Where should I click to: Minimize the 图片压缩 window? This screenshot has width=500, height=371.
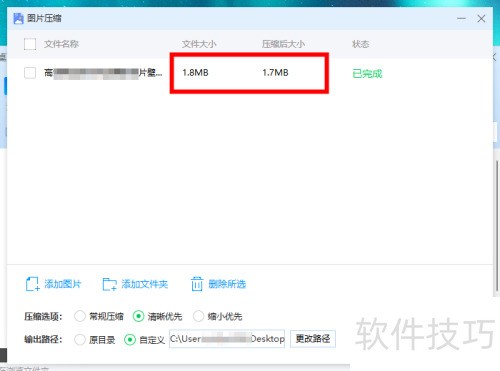pyautogui.click(x=461, y=18)
